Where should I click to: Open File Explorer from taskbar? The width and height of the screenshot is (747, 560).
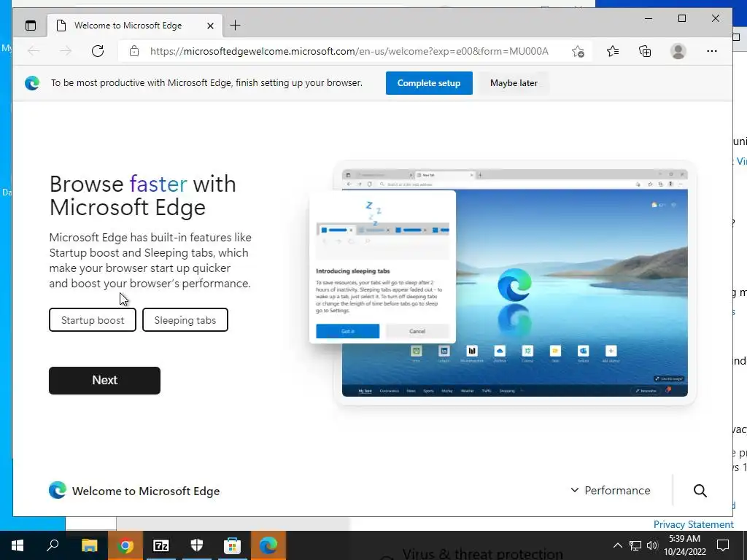click(89, 545)
